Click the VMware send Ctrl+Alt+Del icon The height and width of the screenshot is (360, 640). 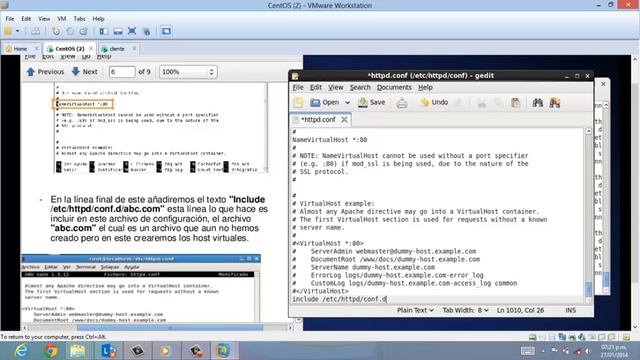pyautogui.click(x=36, y=31)
